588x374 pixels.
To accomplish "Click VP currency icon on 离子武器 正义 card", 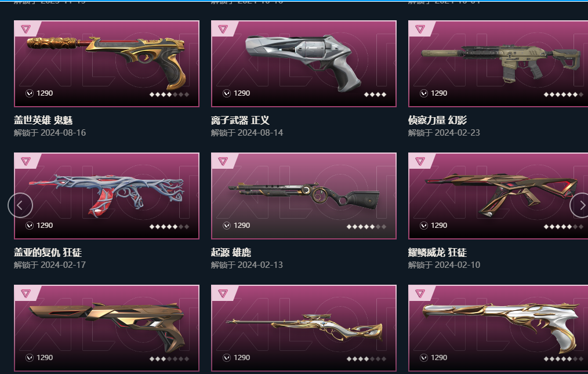I will [x=227, y=93].
